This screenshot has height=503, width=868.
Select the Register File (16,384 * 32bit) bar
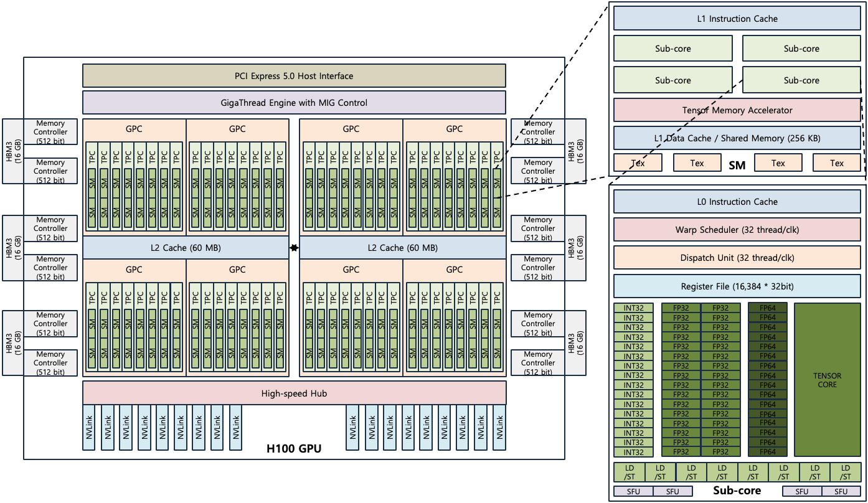(x=737, y=286)
